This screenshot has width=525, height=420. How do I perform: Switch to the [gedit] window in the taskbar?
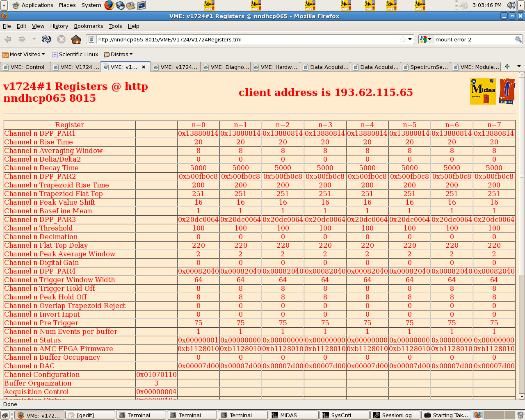90,415
